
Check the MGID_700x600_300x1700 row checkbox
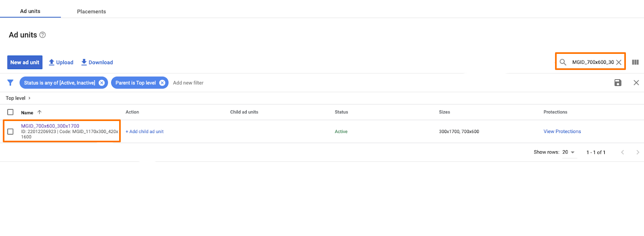(x=10, y=131)
